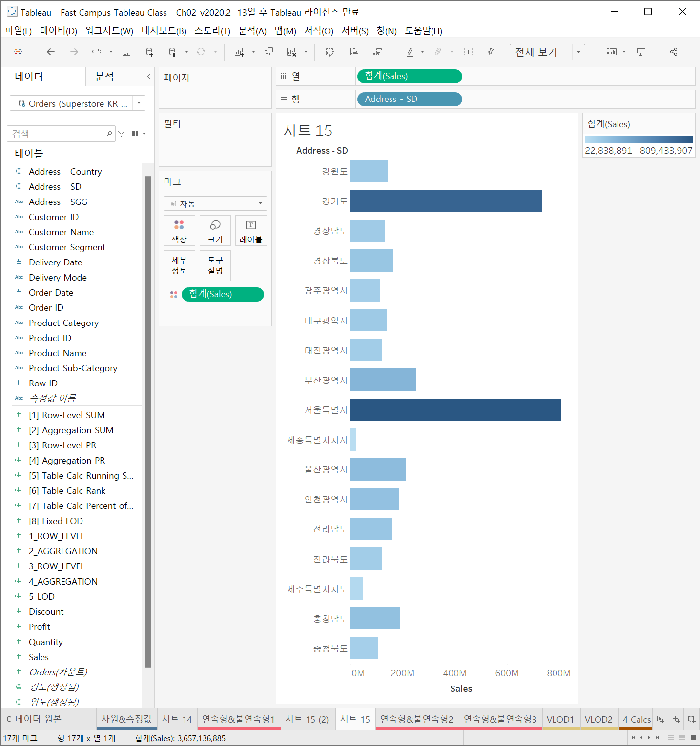Click the sheet title 시트 15

coord(308,131)
